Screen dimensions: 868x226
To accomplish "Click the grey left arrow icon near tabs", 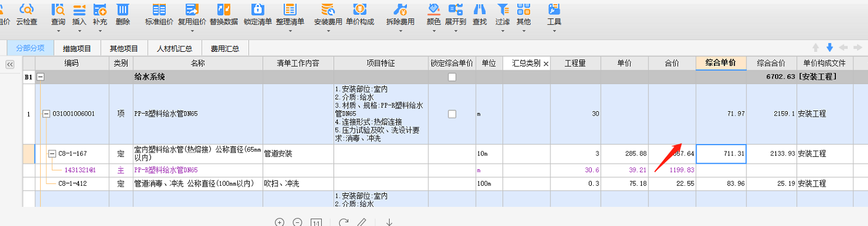I will coord(843,48).
